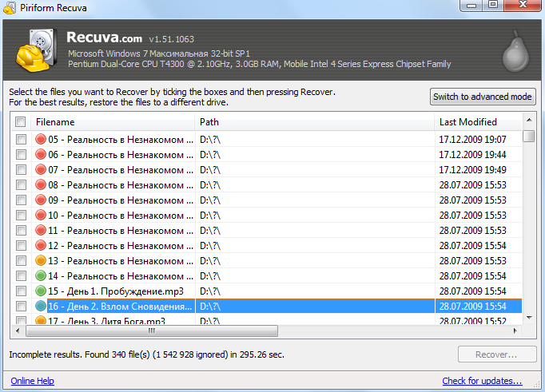Select file '17 - День 3. Дитя Бога.mp3'

107,320
